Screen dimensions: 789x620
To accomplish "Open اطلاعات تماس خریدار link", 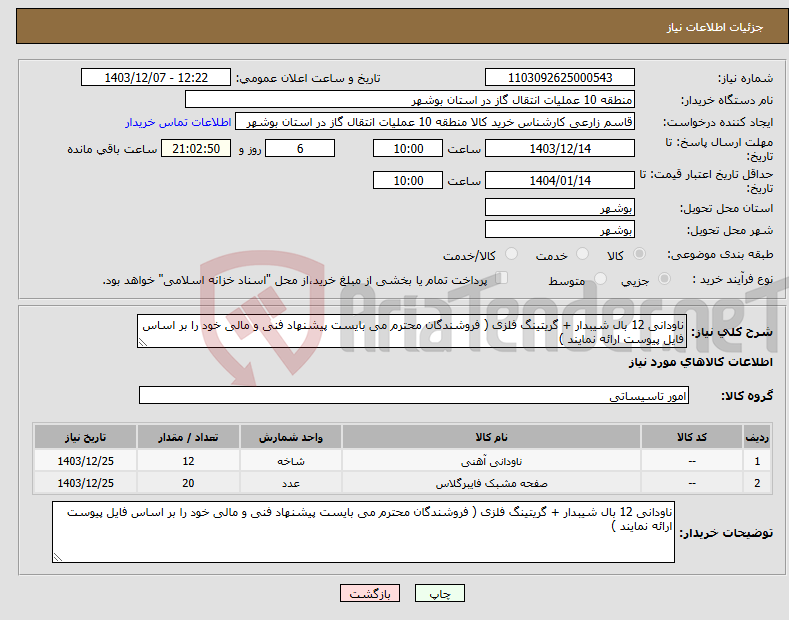I will coord(178,122).
